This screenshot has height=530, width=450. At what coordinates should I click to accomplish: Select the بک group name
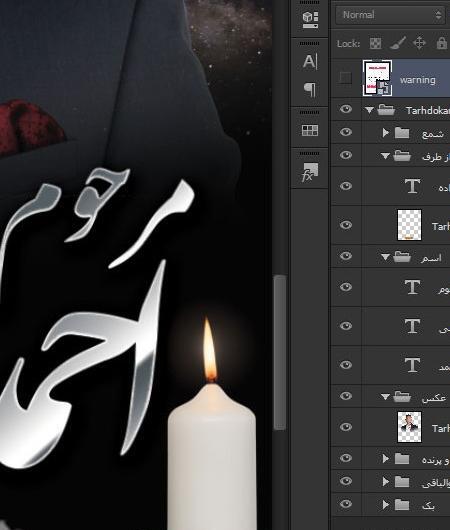click(x=428, y=506)
